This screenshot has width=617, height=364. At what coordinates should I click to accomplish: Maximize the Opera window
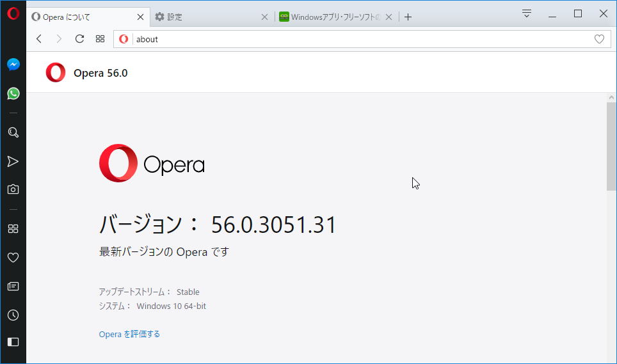tap(578, 14)
